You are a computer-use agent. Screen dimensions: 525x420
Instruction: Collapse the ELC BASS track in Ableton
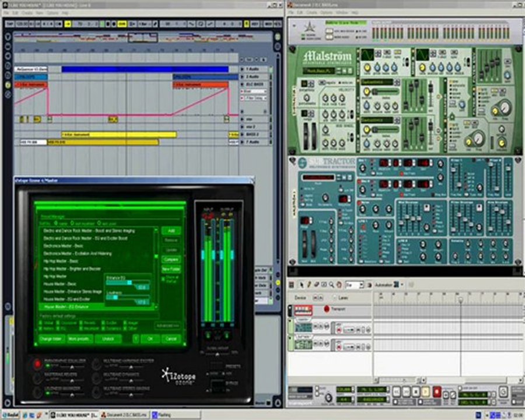pyautogui.click(x=243, y=85)
